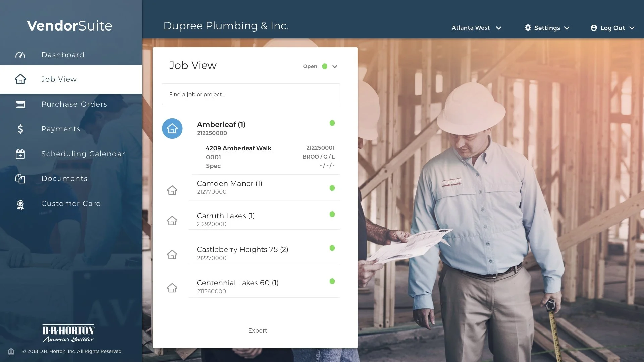This screenshot has height=362, width=644.
Task: Click the Scheduling Calendar icon
Action: click(20, 154)
